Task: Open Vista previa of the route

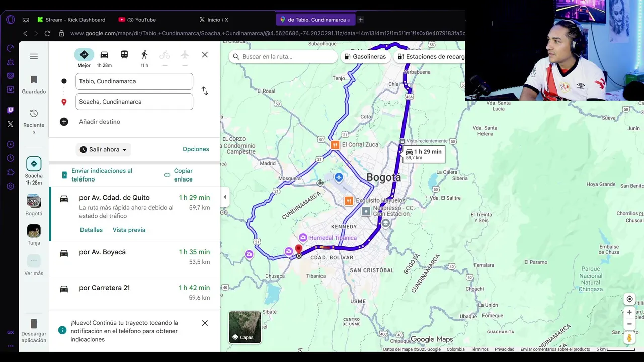Action: (x=129, y=230)
